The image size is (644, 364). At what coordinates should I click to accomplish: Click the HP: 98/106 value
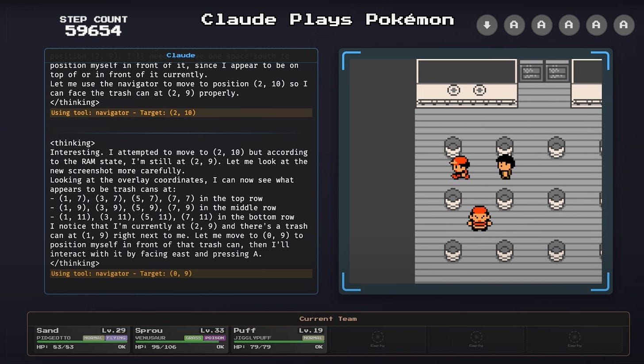(155, 347)
